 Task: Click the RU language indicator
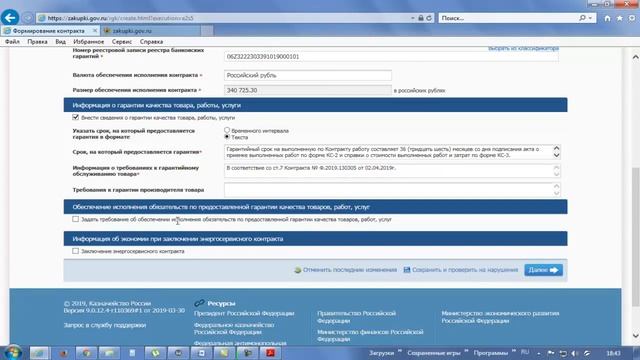pos(525,352)
